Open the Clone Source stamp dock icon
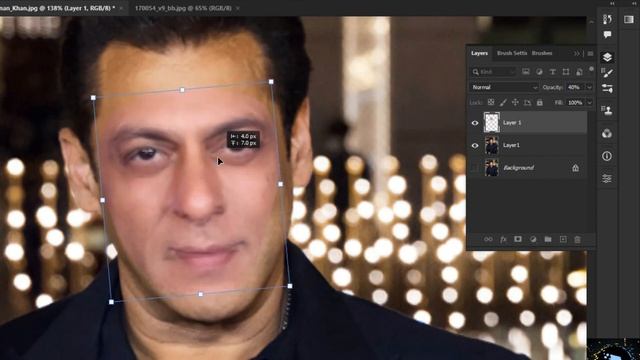Image resolution: width=640 pixels, height=360 pixels. click(x=607, y=110)
